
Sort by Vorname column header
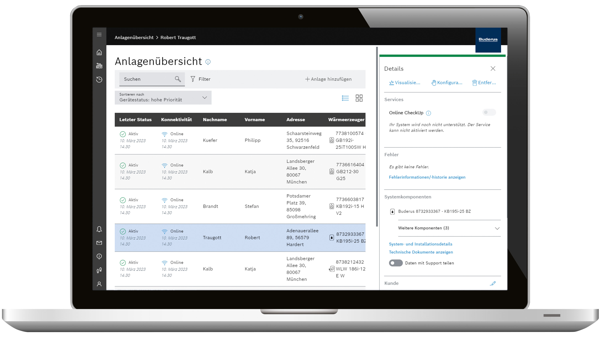(x=255, y=120)
